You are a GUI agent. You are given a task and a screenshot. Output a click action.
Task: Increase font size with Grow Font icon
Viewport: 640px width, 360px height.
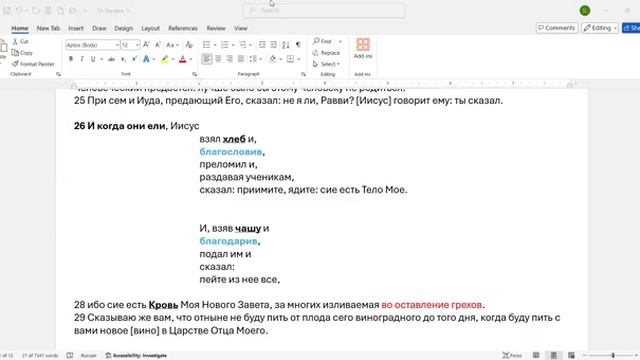tap(146, 44)
